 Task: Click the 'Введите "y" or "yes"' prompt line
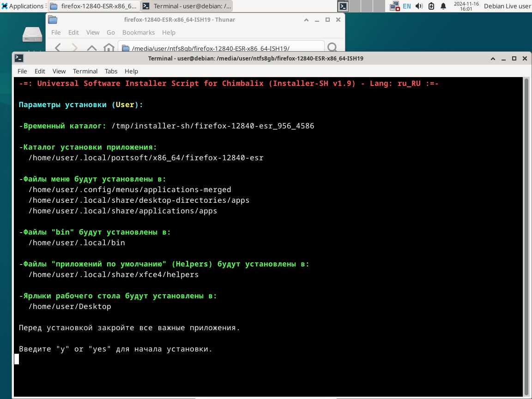(x=115, y=349)
